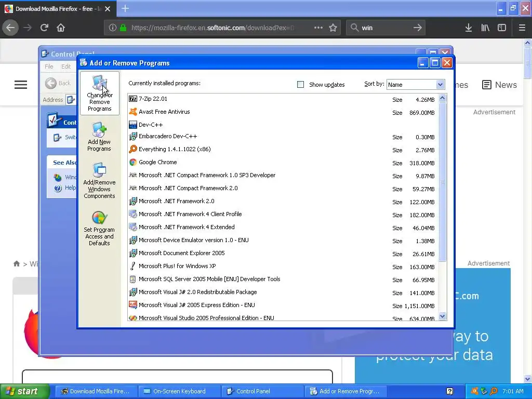Click .NET Compact Framework 2.0 icon

point(133,188)
